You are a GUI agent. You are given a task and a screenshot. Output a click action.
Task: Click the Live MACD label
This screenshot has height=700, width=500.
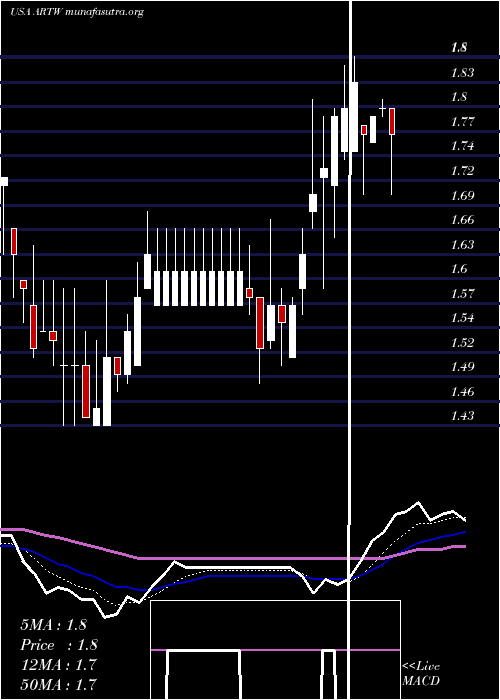click(421, 673)
